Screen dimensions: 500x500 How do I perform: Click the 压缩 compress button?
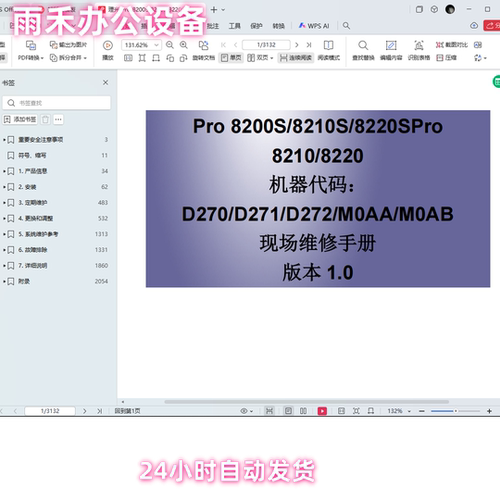pos(446,58)
